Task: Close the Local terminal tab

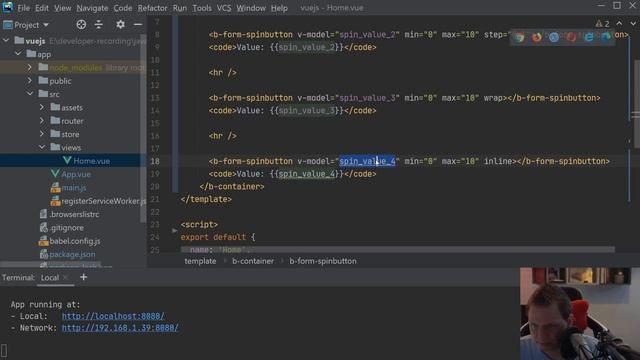Action: click(x=65, y=278)
